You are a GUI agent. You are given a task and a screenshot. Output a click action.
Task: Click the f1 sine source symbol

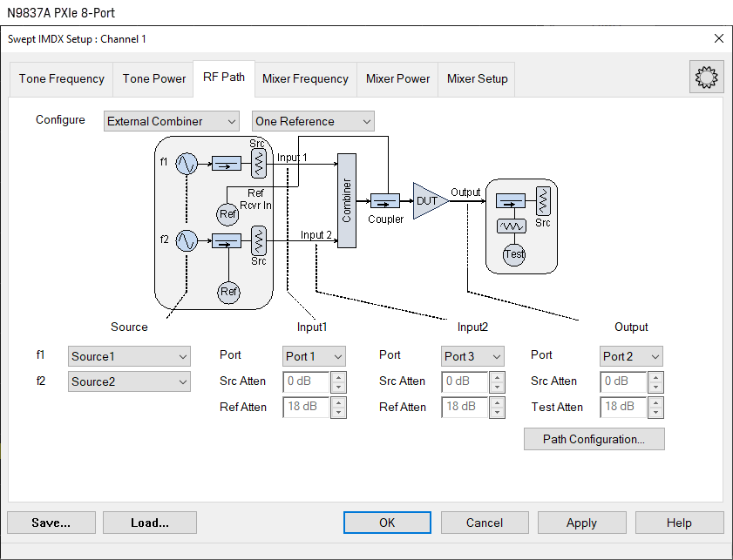tap(187, 163)
